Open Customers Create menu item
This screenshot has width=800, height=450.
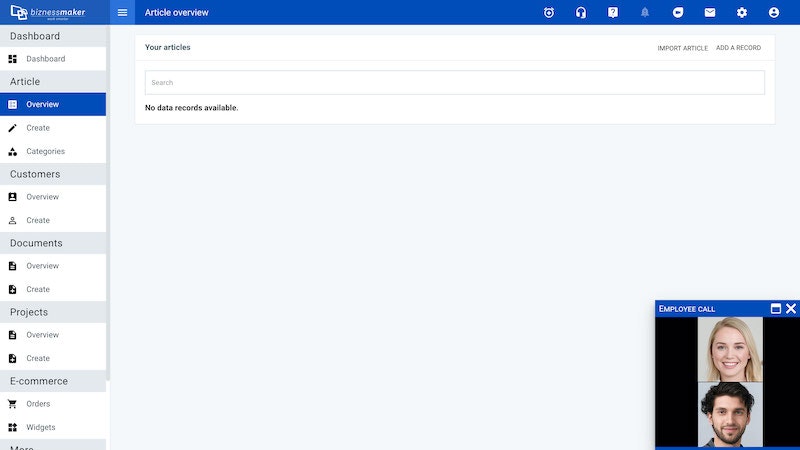pos(53,220)
